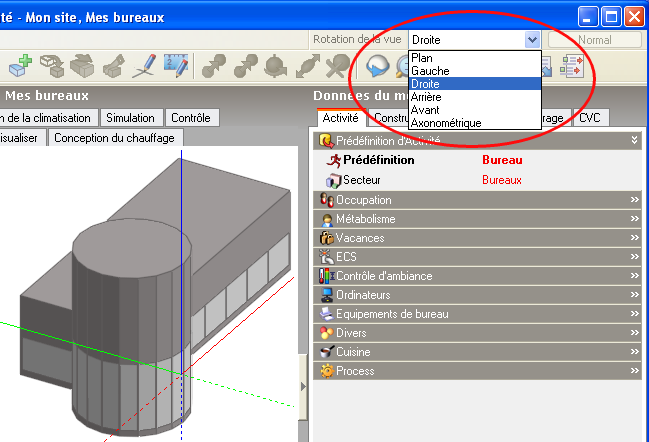
Task: Open the Conception du chauffage tab
Action: 114,138
